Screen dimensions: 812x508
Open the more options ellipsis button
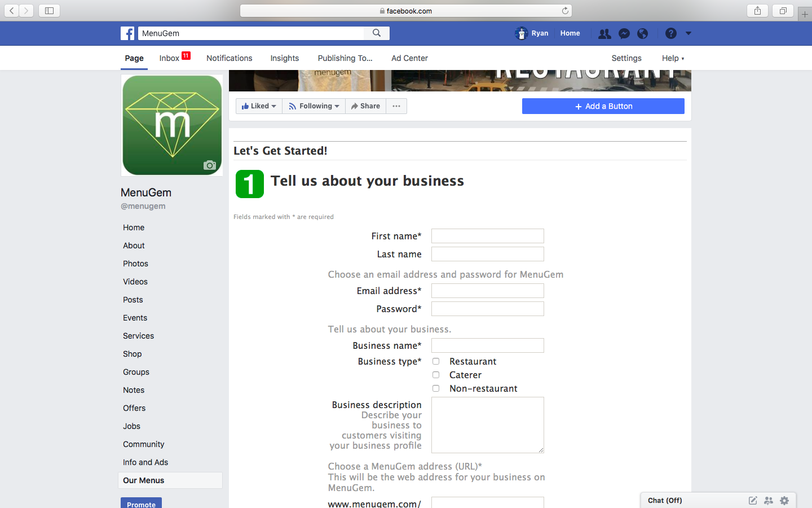pos(396,106)
